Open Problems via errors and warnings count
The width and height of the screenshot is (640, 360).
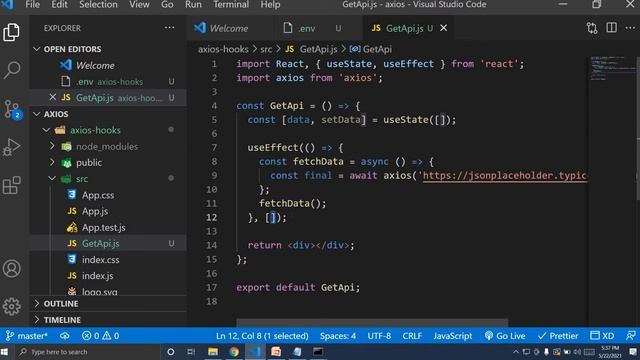[x=100, y=336]
